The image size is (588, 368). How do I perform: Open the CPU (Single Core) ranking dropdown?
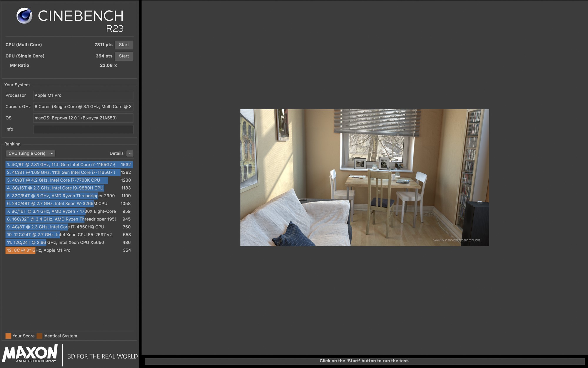[x=31, y=153]
